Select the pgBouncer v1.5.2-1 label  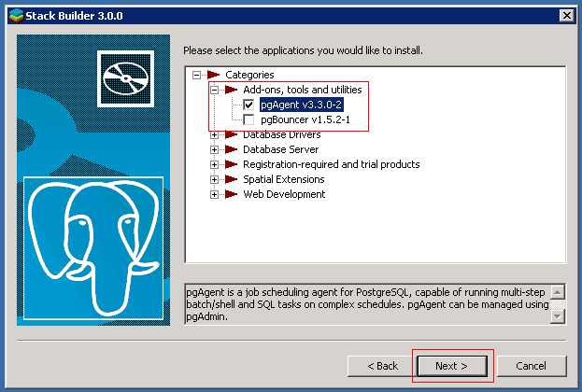coord(305,119)
